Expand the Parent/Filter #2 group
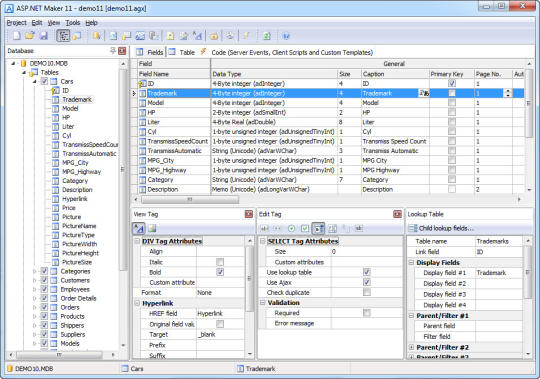 pos(411,347)
